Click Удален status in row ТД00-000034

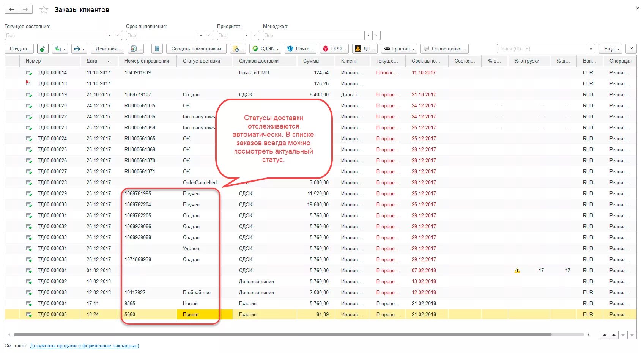point(191,248)
